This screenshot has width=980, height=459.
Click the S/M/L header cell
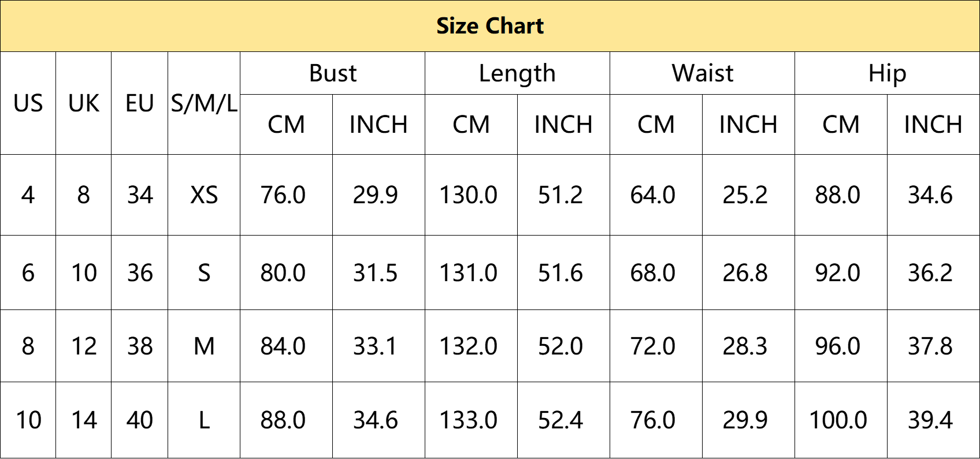point(204,103)
